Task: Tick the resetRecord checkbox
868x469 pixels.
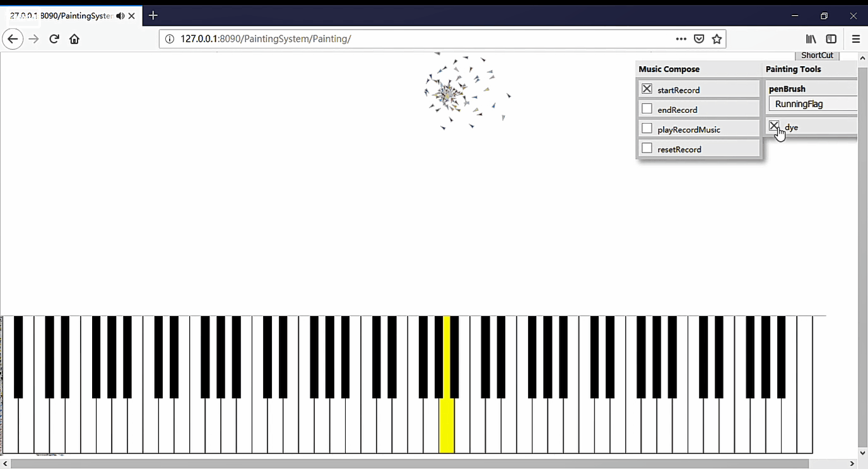Action: pyautogui.click(x=647, y=148)
